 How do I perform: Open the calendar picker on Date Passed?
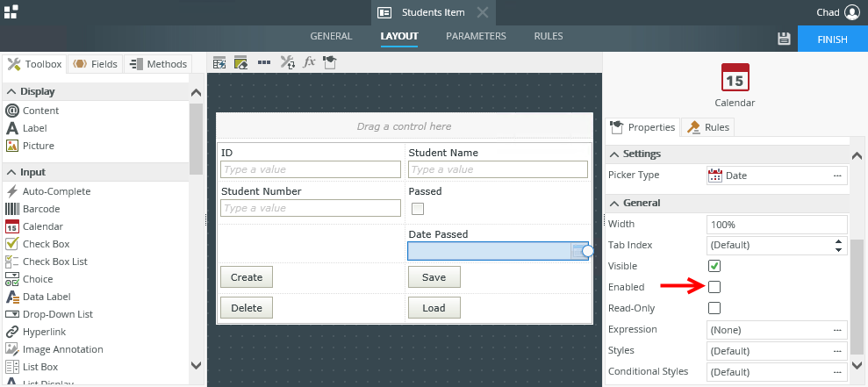578,252
